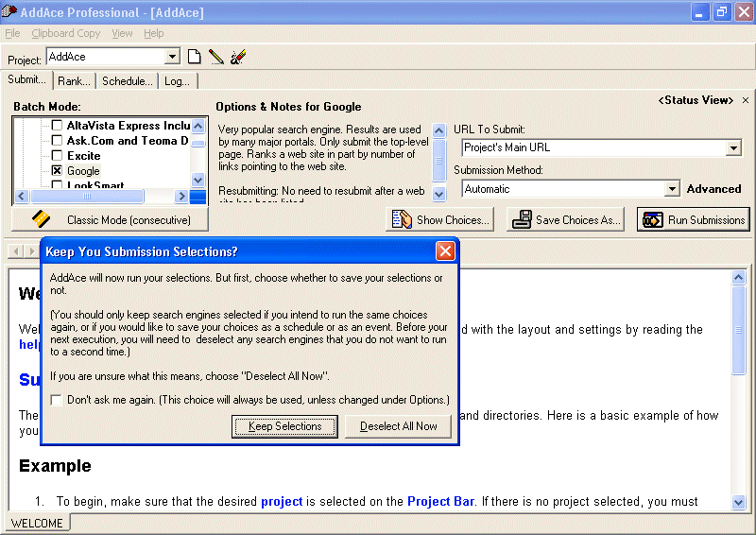Viewport: 756px width, 535px height.
Task: Click the Keep Selections button
Action: [x=285, y=426]
